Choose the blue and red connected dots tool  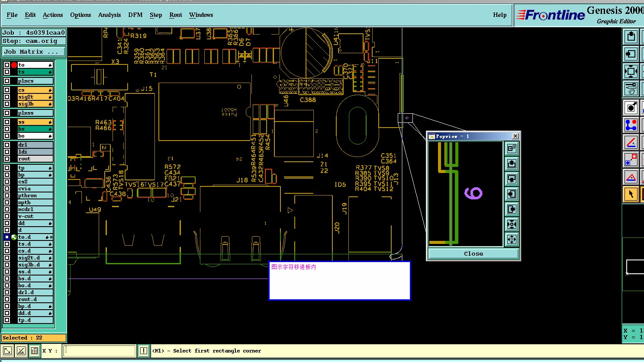(631, 125)
